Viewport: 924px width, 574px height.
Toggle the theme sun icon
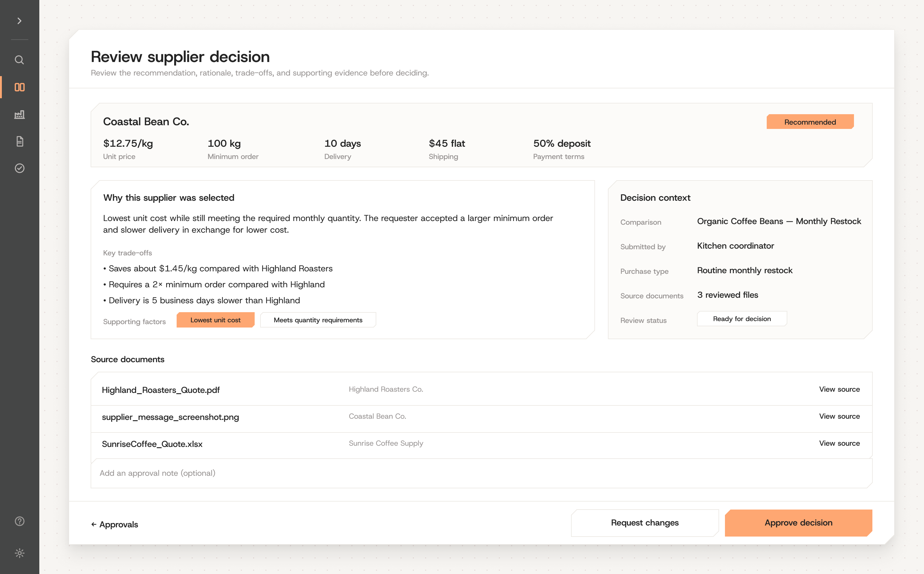19,553
